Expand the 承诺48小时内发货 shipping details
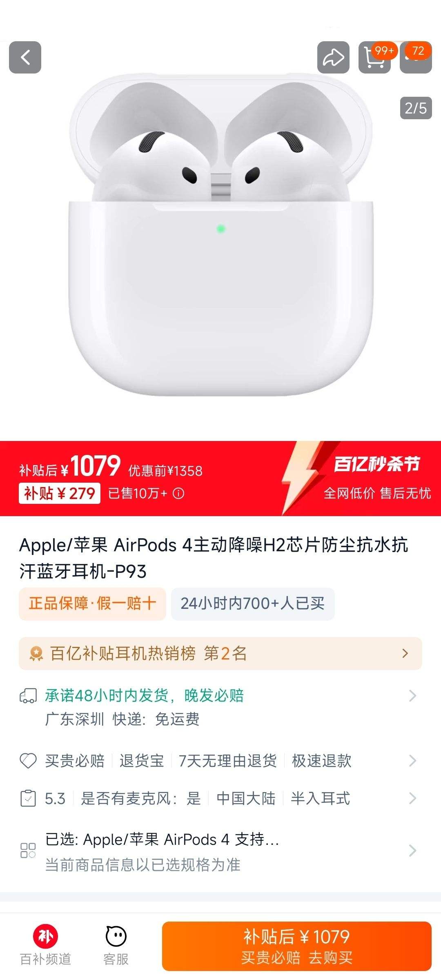The width and height of the screenshot is (441, 980). [220, 707]
